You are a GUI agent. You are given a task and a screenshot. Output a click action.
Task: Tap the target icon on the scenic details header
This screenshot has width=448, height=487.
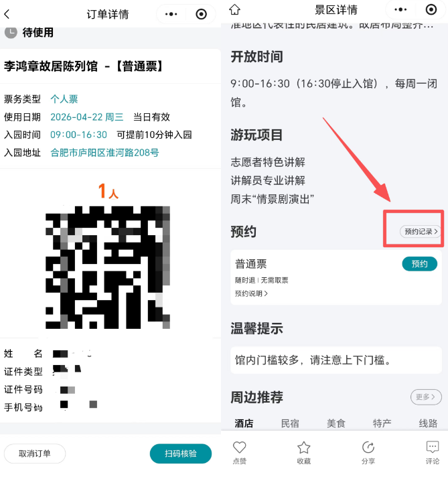[431, 9]
